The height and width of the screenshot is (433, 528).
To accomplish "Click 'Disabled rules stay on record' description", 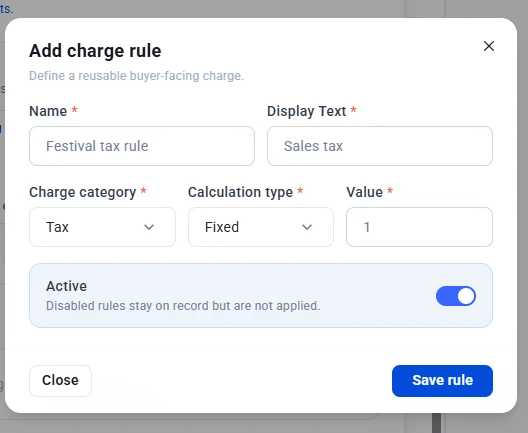I will coord(183,306).
